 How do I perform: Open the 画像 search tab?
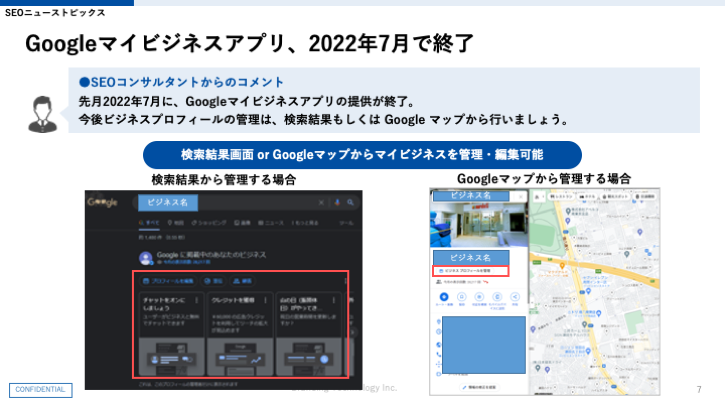(x=242, y=223)
